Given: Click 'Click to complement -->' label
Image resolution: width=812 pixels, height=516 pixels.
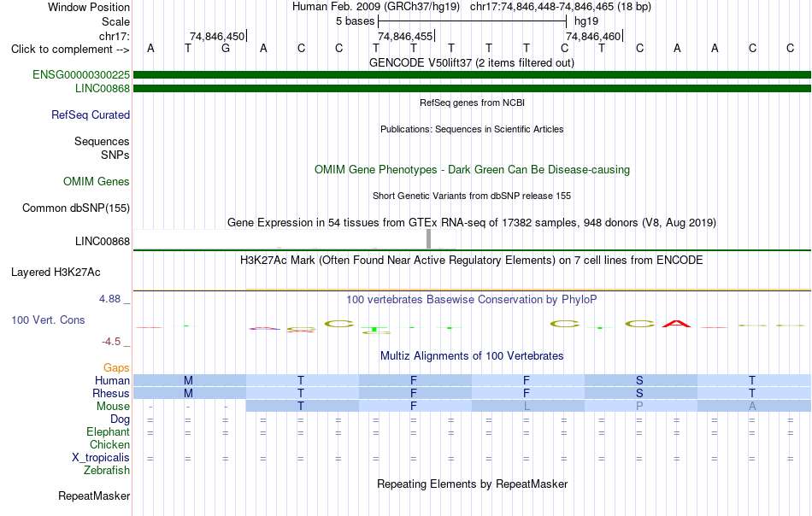Looking at the screenshot, I should click(x=70, y=50).
